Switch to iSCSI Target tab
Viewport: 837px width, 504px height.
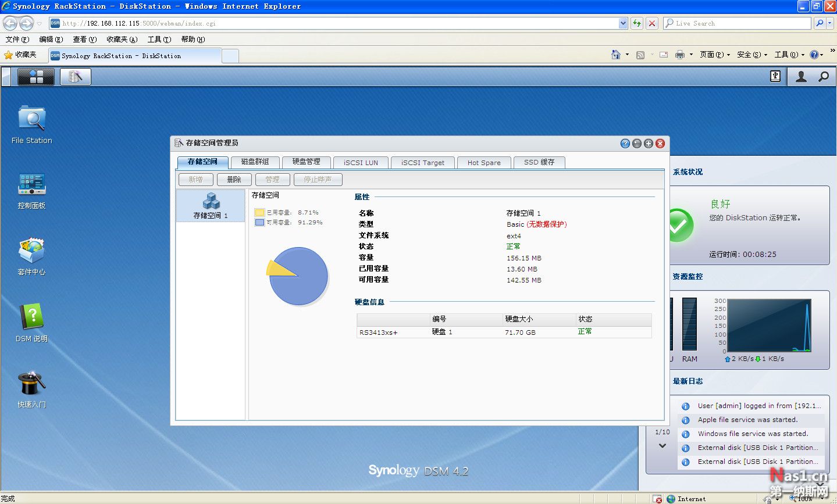(423, 163)
